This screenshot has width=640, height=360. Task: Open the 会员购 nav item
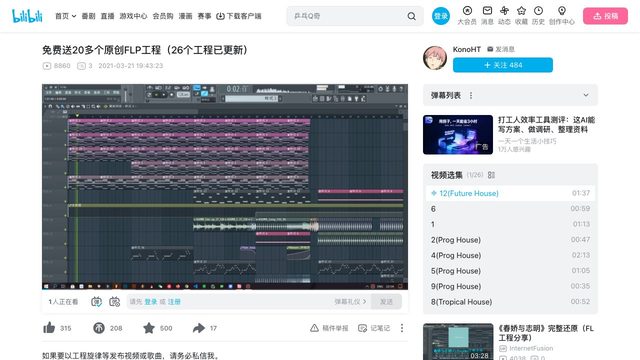click(163, 16)
